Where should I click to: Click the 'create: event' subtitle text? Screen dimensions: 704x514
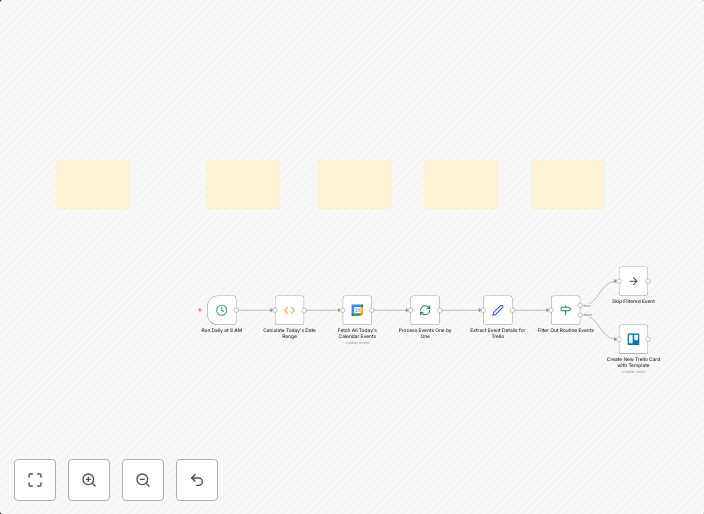point(357,343)
